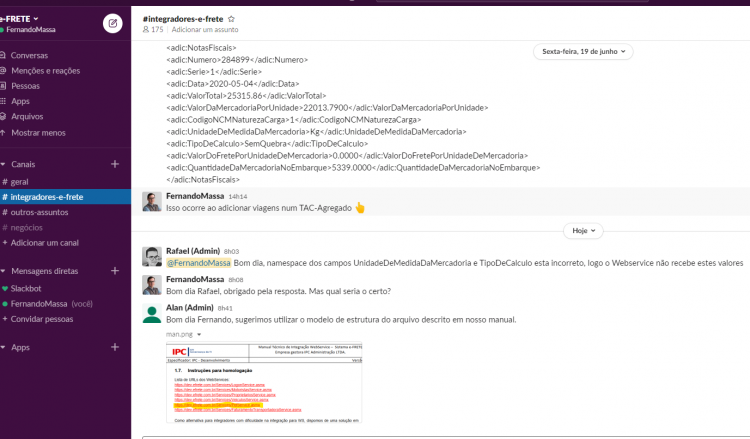Click Alan (Admin) green avatar
The height and width of the screenshot is (439, 750).
(152, 313)
